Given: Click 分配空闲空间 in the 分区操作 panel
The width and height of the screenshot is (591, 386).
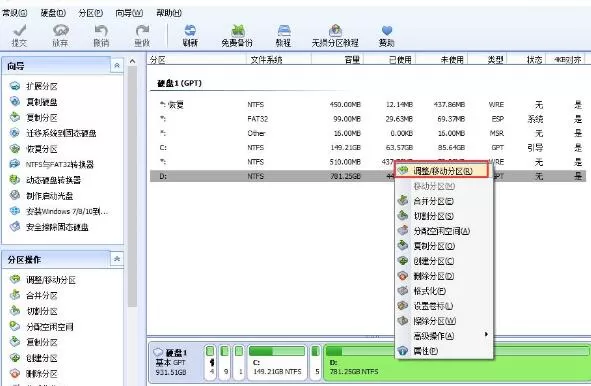Looking at the screenshot, I should point(41,327).
